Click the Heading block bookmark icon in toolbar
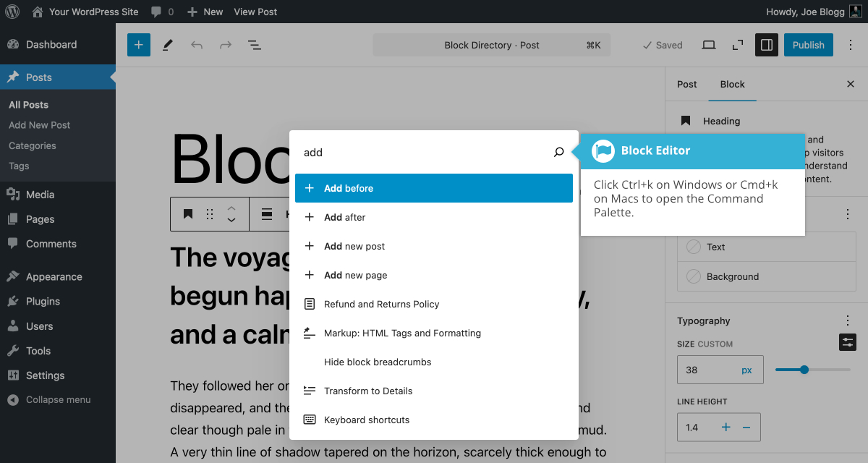This screenshot has height=463, width=868. [188, 214]
